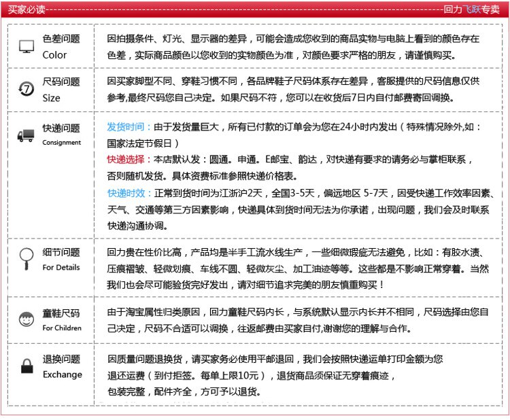Click the 童鞋尺码 heading
The image size is (510, 420).
point(61,313)
